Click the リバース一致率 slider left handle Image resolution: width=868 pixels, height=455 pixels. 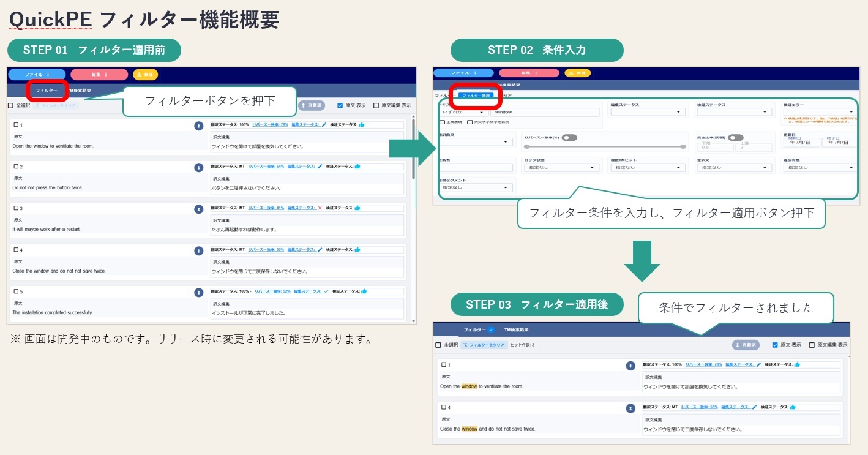point(526,146)
